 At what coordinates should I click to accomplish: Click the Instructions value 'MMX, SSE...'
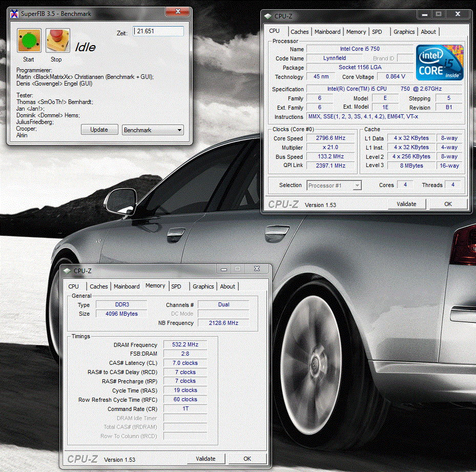coord(384,117)
